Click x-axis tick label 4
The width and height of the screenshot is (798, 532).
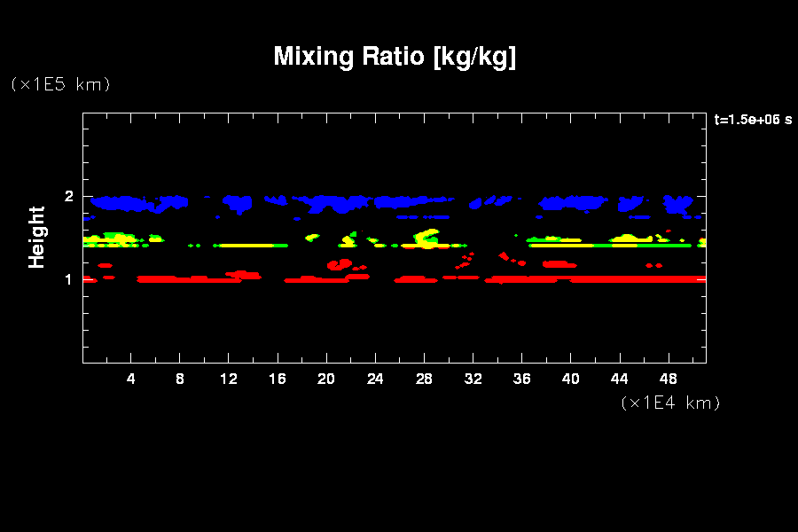pyautogui.click(x=131, y=379)
